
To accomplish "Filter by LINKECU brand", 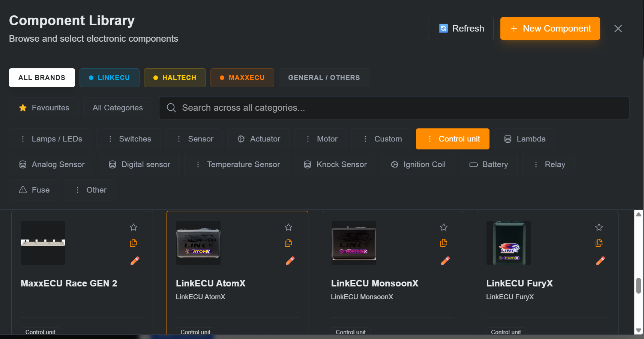I will (x=110, y=78).
